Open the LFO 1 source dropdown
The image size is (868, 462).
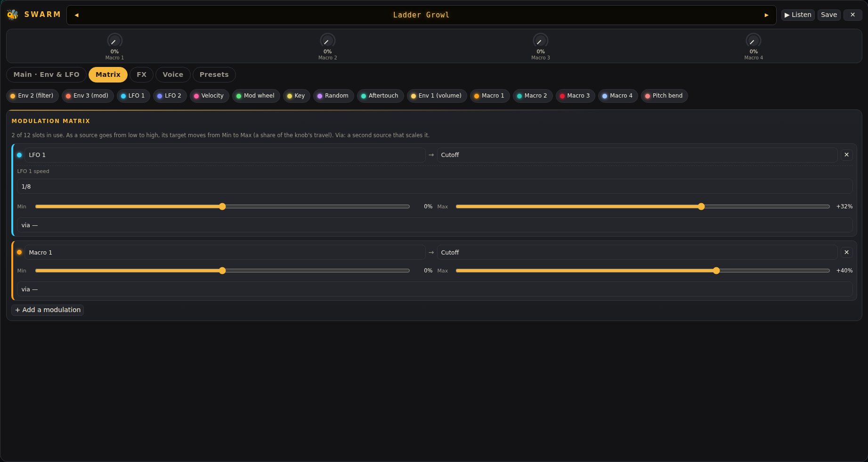(x=225, y=155)
